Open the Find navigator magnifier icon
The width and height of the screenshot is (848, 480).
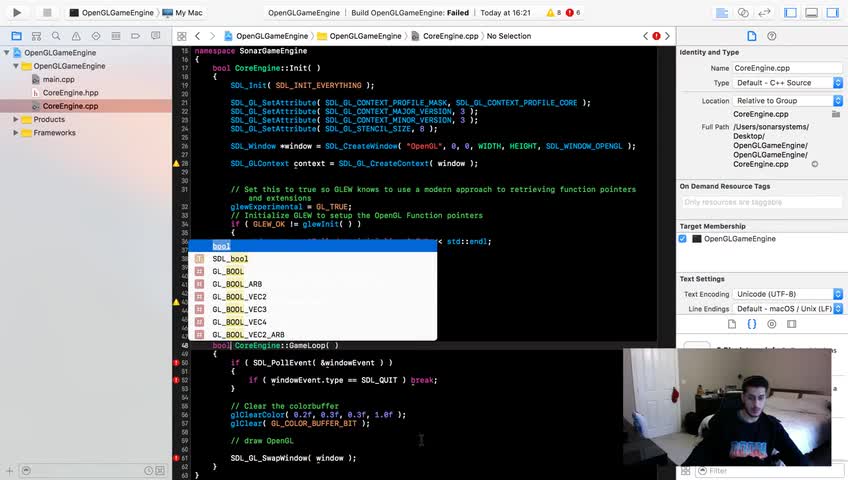click(x=56, y=36)
